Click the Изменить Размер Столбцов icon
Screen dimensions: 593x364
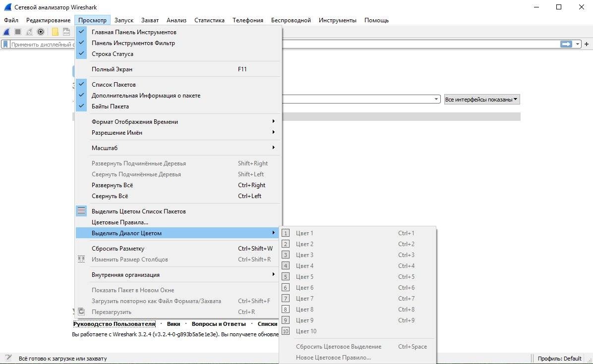81,260
